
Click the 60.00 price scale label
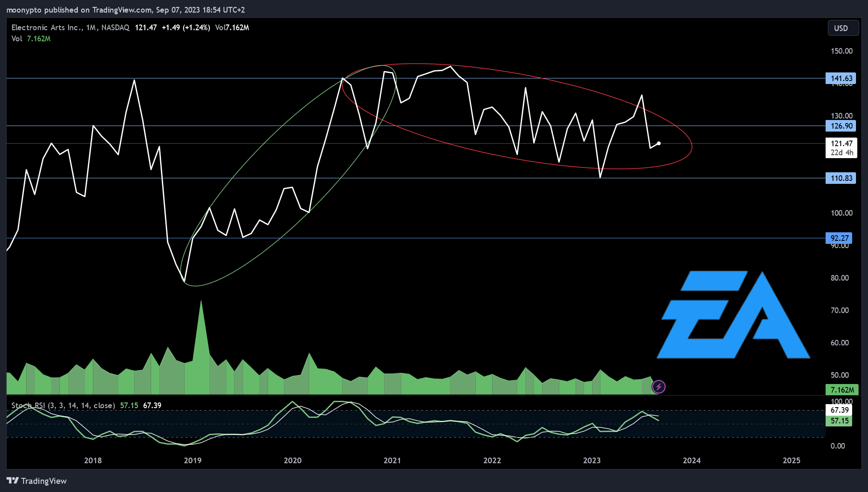pos(840,343)
